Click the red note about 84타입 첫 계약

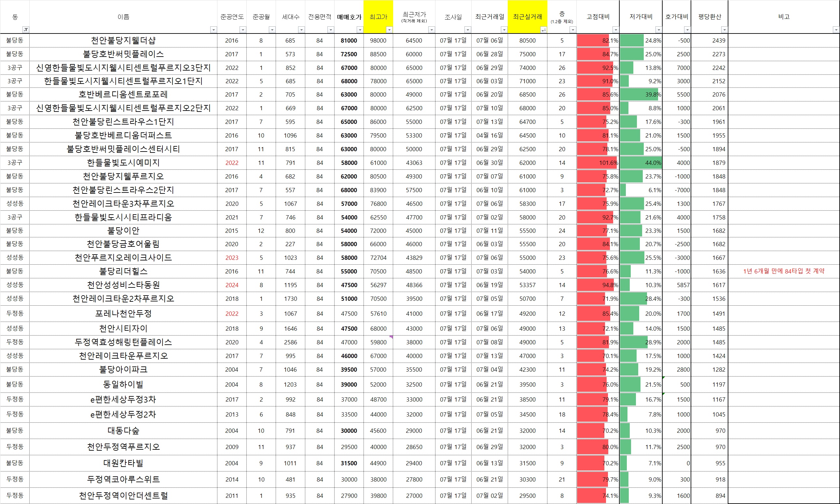point(784,271)
